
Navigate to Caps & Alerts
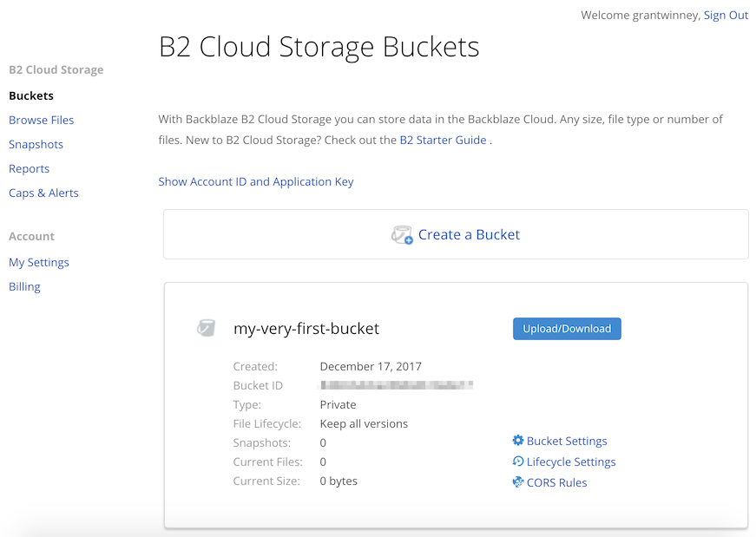[x=44, y=193]
